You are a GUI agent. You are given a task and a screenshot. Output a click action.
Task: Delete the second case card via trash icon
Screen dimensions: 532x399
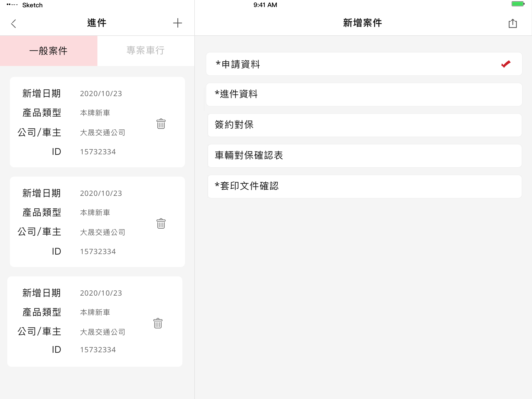click(161, 223)
